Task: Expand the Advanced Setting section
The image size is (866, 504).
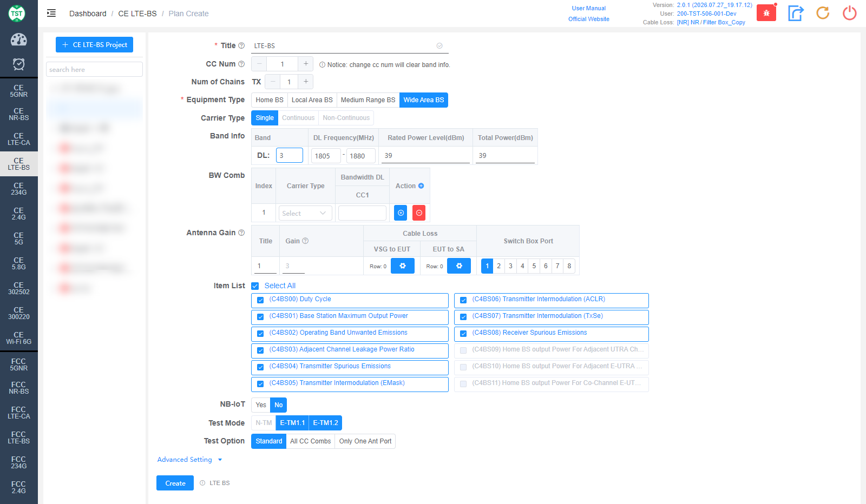Action: [189, 460]
